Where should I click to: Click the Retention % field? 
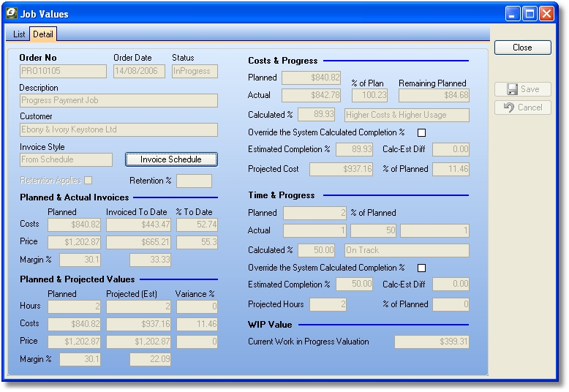coord(194,181)
